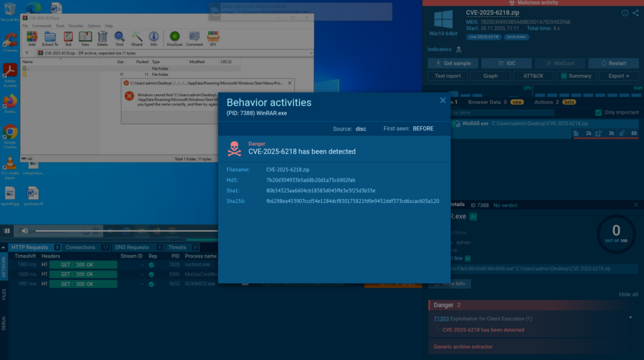Collapse the T1203 Exploitation entry arrow
The image size is (644, 360).
pos(631,318)
